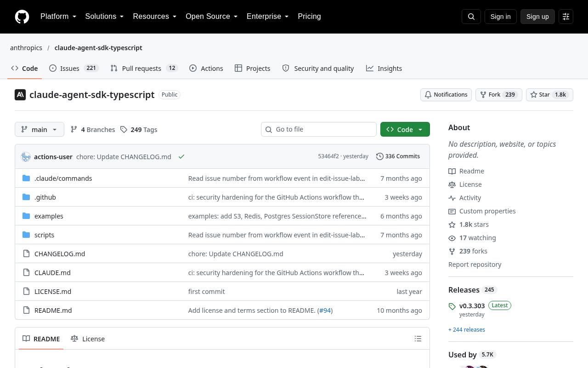Open the Releases 245 heading link
The height and width of the screenshot is (368, 588).
473,290
